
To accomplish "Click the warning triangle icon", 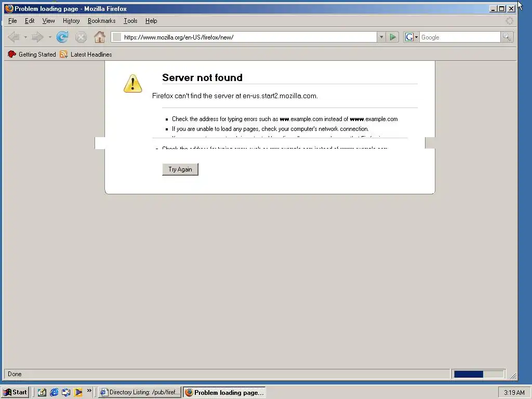I will [132, 84].
